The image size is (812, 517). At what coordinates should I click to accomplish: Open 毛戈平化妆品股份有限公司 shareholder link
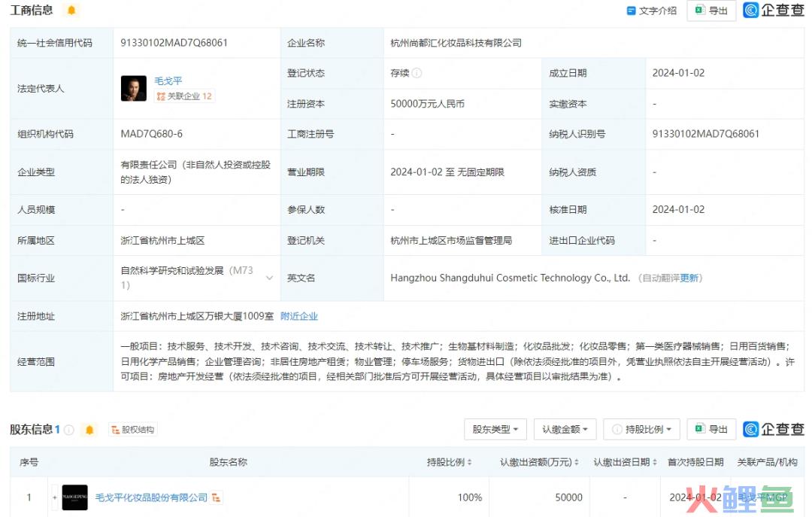click(151, 498)
